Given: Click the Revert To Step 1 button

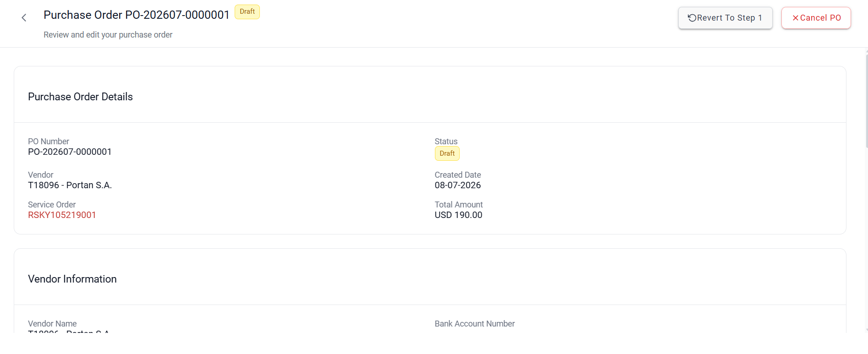Looking at the screenshot, I should coord(725,18).
